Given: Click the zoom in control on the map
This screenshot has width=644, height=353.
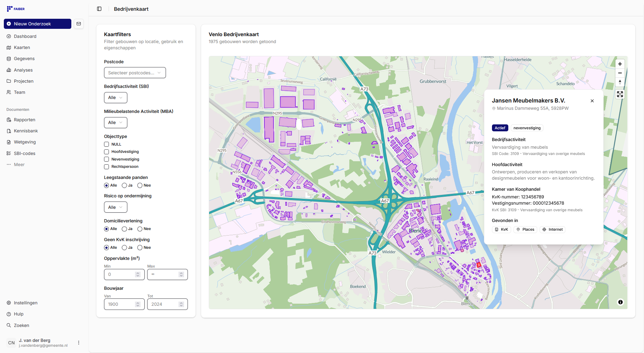Looking at the screenshot, I should click(x=620, y=64).
